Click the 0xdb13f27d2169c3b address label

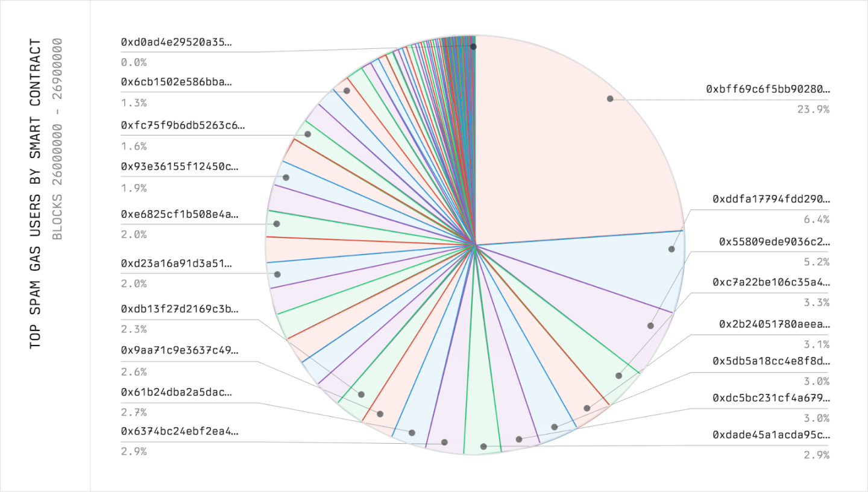[x=180, y=309]
